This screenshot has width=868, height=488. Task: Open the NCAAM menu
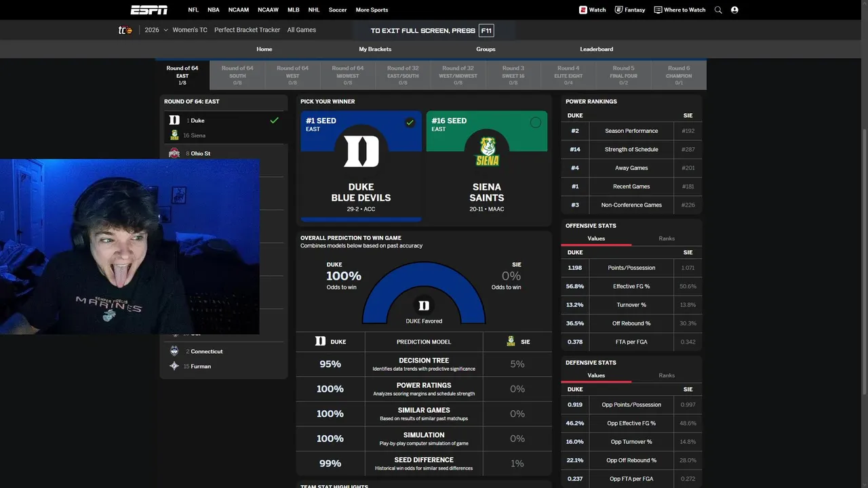click(239, 9)
